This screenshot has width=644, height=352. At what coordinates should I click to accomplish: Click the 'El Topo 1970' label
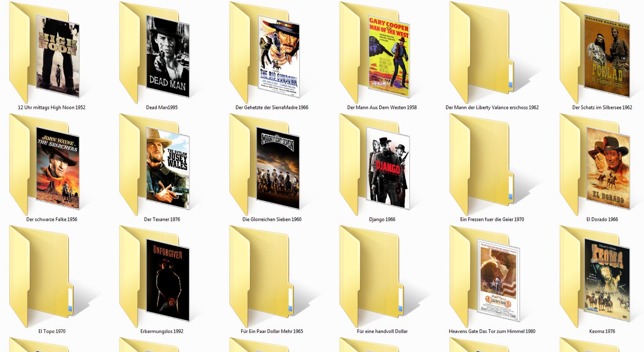(x=52, y=331)
